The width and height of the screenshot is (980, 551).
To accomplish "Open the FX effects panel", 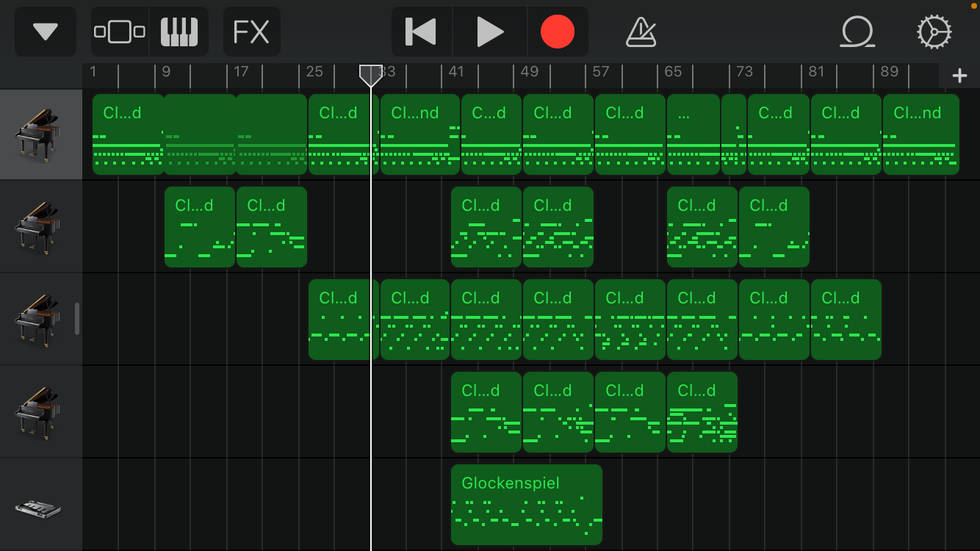I will (x=251, y=32).
